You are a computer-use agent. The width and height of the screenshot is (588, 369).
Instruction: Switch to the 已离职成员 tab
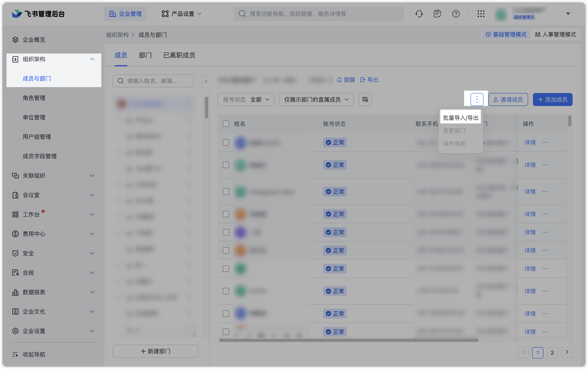(x=179, y=55)
